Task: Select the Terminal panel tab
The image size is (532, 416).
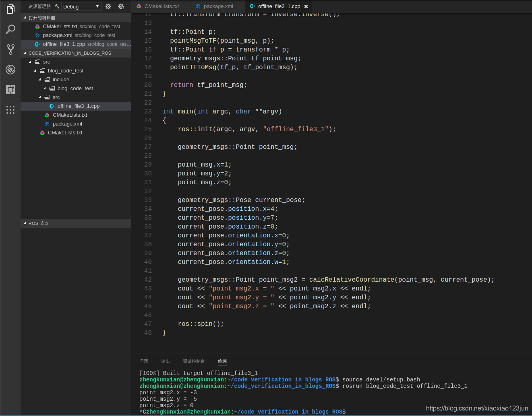Action: point(222,361)
